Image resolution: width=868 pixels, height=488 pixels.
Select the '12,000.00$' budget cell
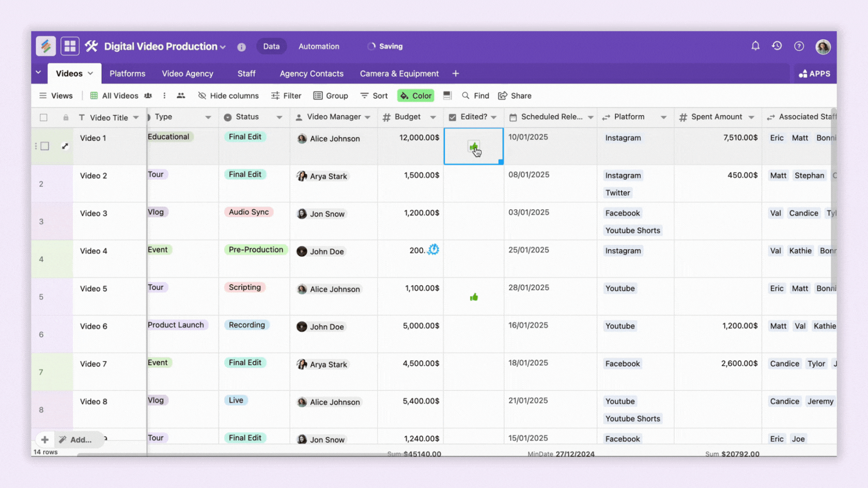[x=411, y=146]
